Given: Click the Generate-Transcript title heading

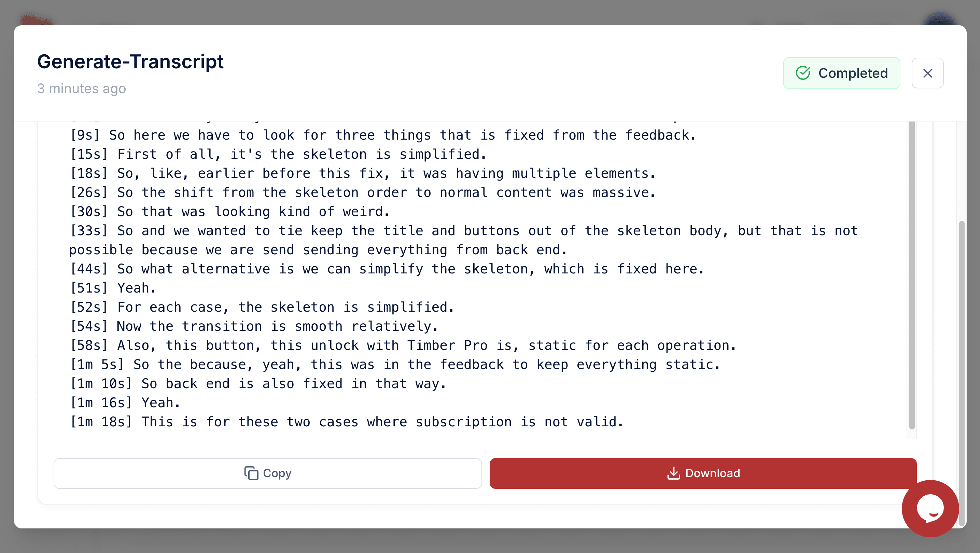Looking at the screenshot, I should [130, 61].
